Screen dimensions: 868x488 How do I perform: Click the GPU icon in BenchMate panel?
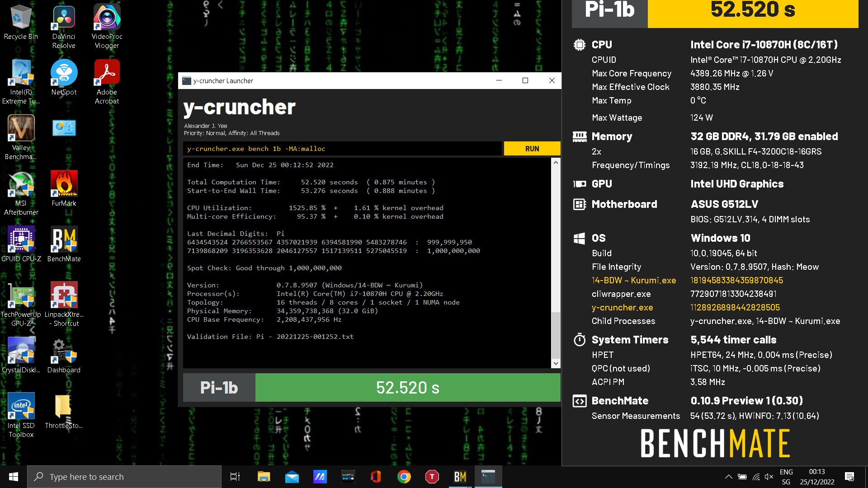(579, 184)
